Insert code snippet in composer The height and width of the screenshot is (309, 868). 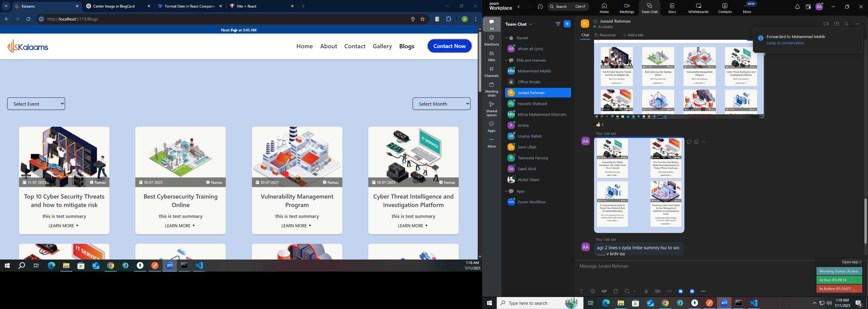669,291
